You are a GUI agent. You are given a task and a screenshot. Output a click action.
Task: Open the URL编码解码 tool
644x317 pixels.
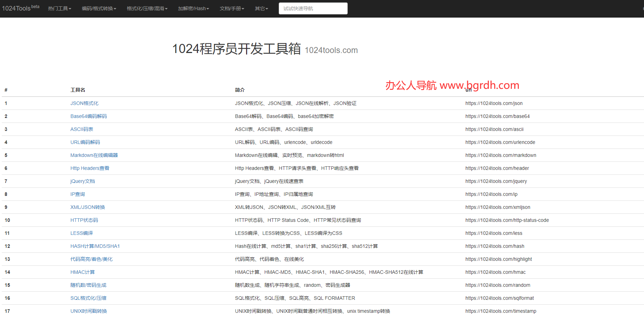[x=85, y=142]
